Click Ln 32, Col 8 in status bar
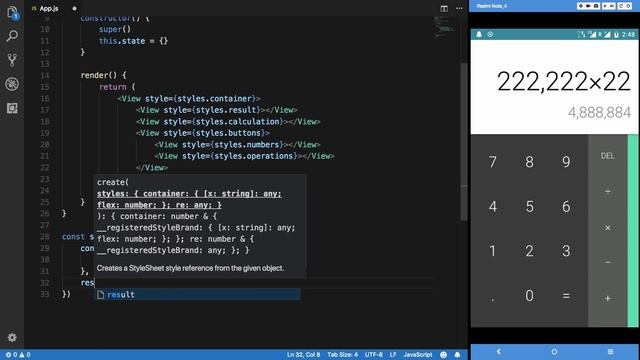This screenshot has height=360, width=640. tap(303, 355)
